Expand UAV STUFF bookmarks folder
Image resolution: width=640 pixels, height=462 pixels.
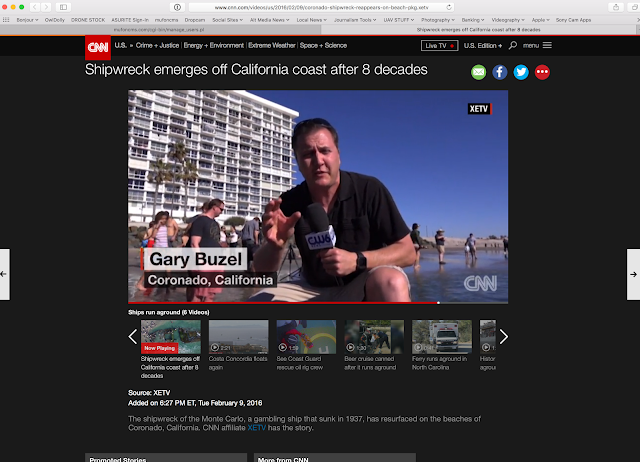[x=399, y=20]
